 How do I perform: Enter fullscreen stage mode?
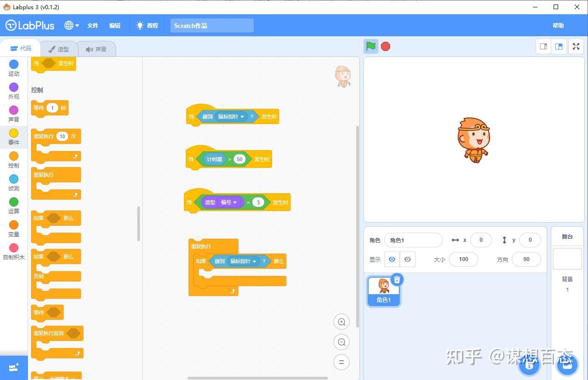[x=576, y=46]
